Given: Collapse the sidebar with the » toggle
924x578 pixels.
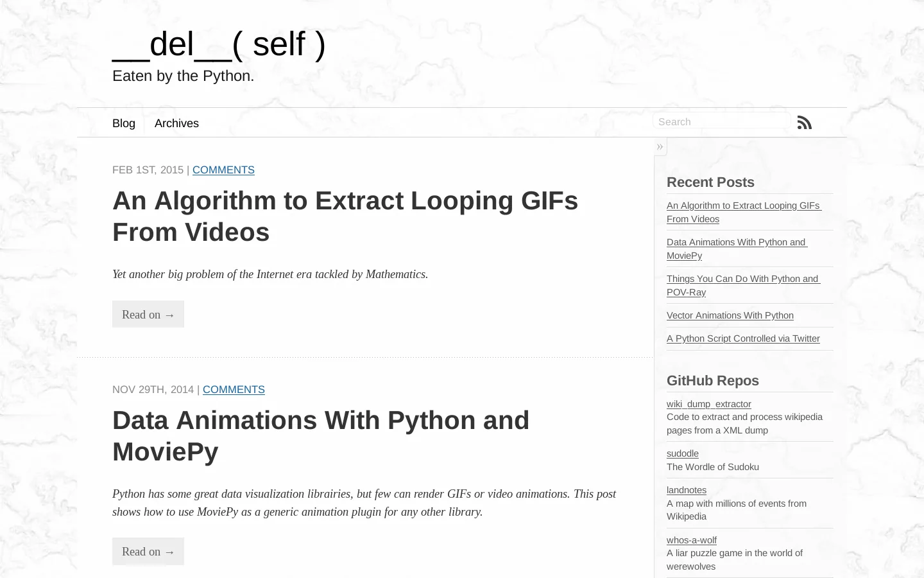Looking at the screenshot, I should (660, 146).
